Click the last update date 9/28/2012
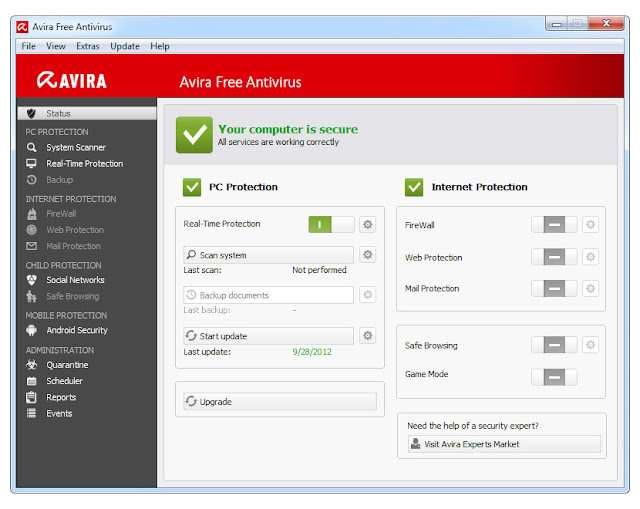640x509 pixels. pyautogui.click(x=312, y=352)
